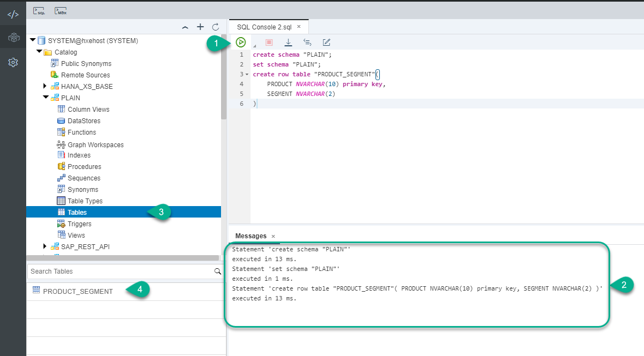Select Sequences under PLAIN
This screenshot has height=356, width=644.
pos(84,178)
